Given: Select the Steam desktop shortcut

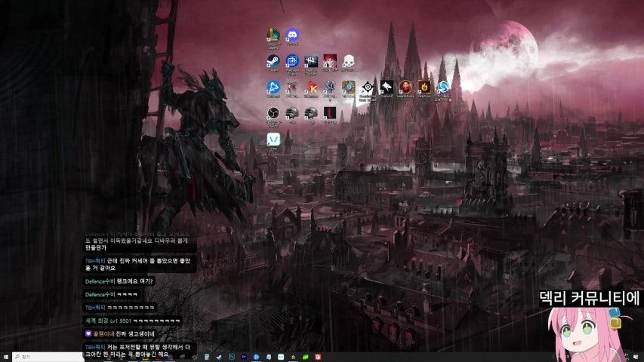Looking at the screenshot, I should (273, 61).
